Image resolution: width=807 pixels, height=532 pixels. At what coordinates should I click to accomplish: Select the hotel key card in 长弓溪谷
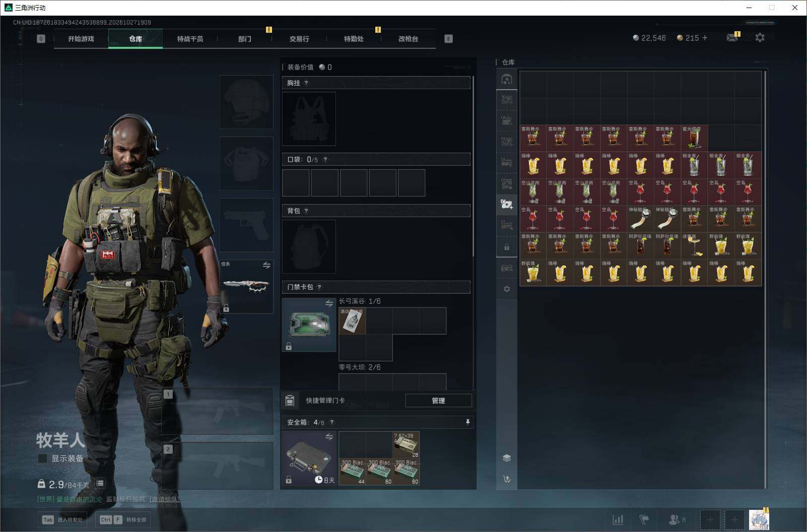click(x=352, y=321)
